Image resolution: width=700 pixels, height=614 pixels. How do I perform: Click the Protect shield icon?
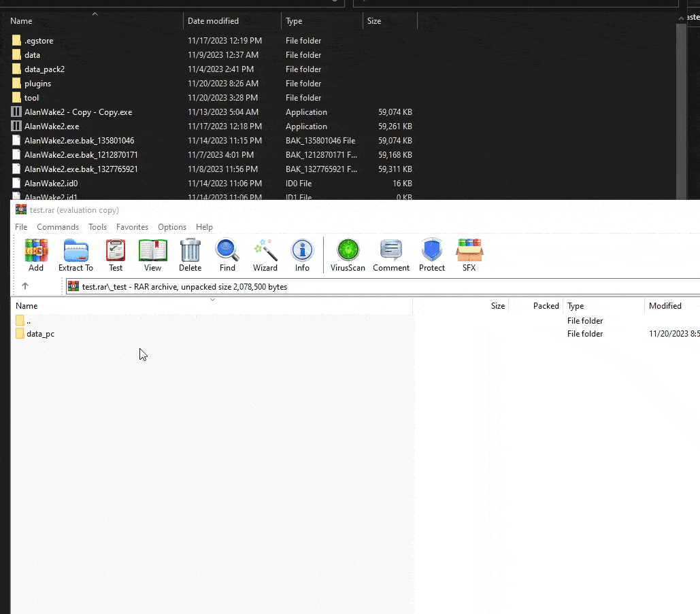[x=432, y=255]
